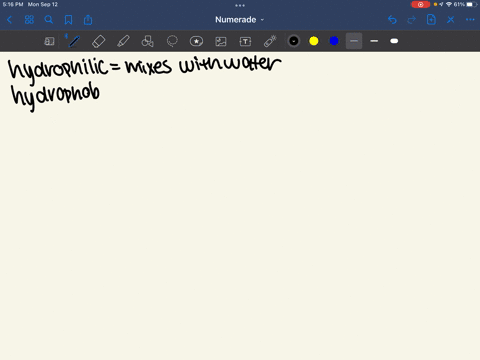Open the thumbnail grid view
Image resolution: width=480 pixels, height=360 pixels.
click(29, 20)
